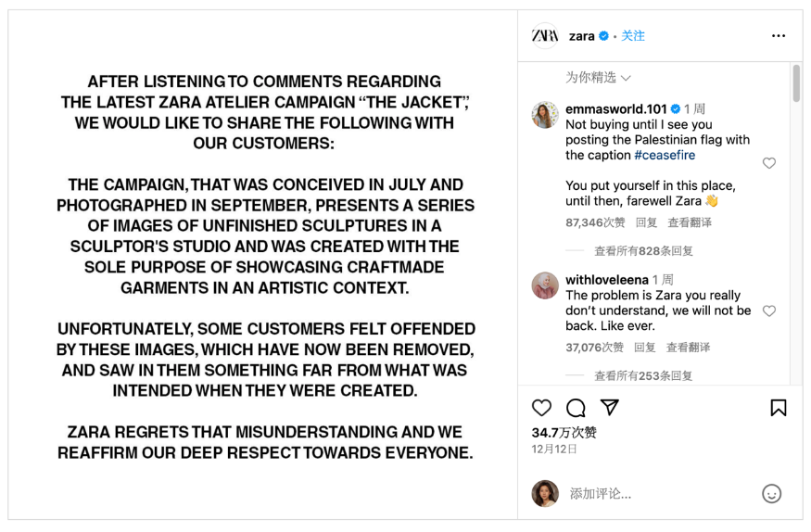Like withloveleena's comment
This screenshot has height=532, width=811.
(769, 310)
